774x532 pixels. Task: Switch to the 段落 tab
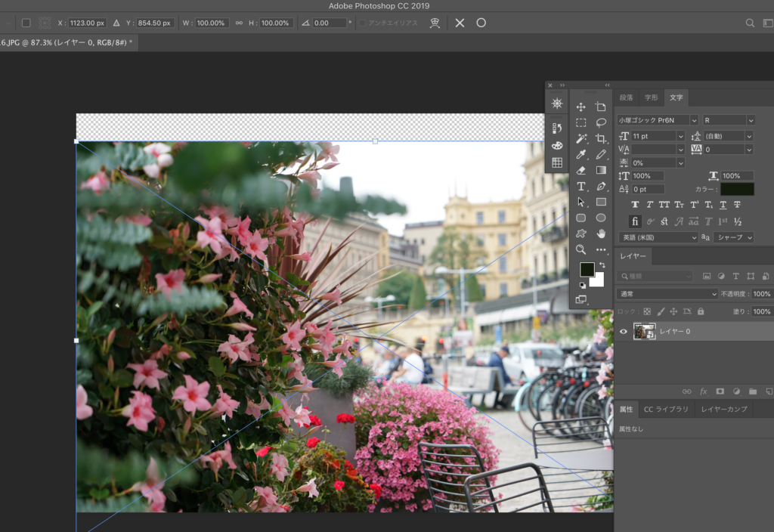click(x=627, y=97)
